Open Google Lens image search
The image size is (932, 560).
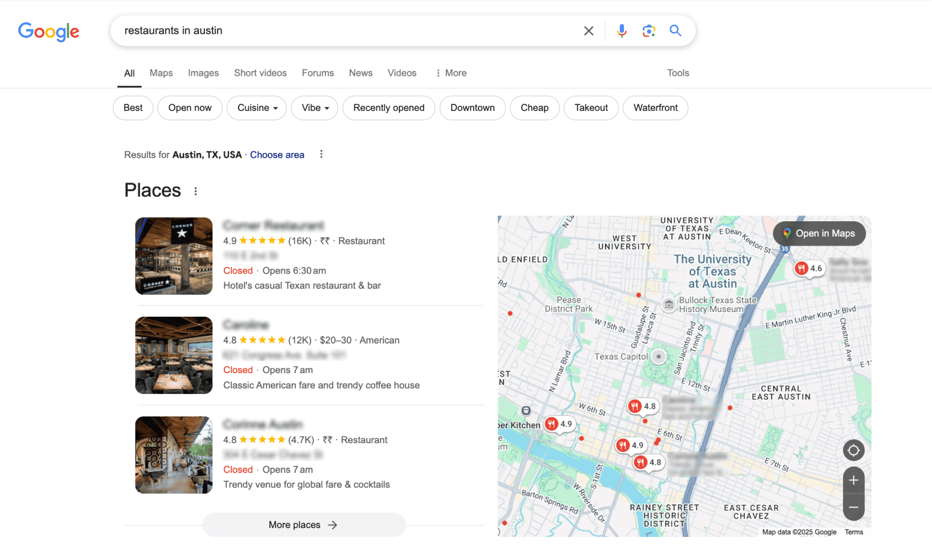click(649, 31)
